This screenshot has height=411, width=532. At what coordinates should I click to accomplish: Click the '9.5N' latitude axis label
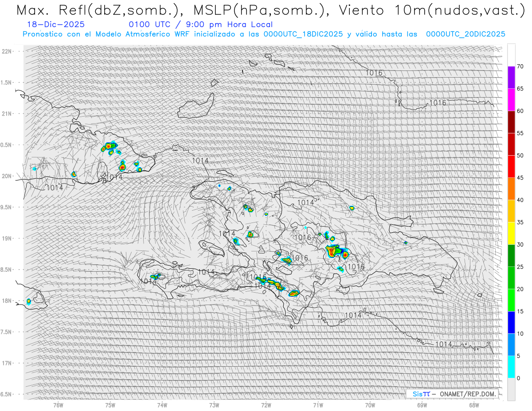pyautogui.click(x=7, y=207)
